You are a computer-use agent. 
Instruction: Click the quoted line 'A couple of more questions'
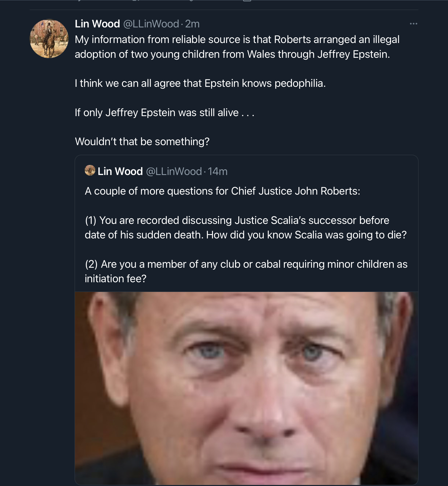(222, 191)
